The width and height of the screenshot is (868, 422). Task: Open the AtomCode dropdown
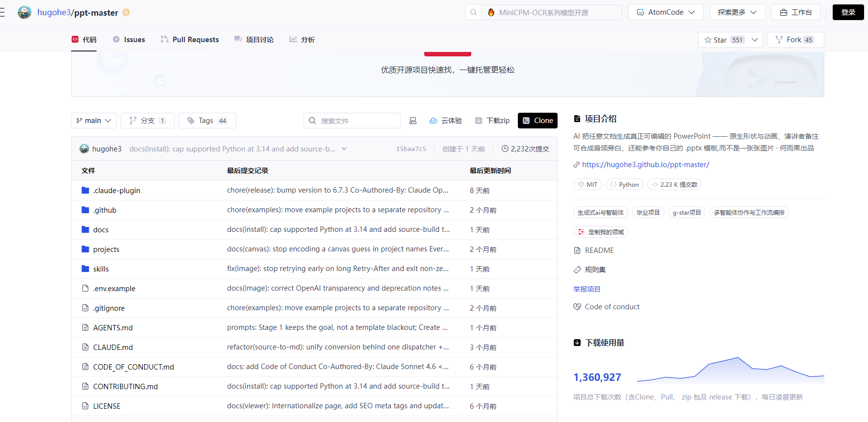(666, 12)
